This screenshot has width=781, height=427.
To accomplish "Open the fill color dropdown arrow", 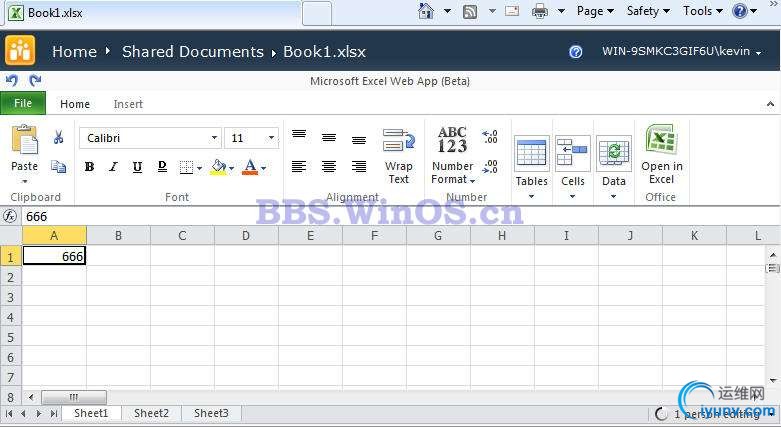I will pyautogui.click(x=231, y=168).
